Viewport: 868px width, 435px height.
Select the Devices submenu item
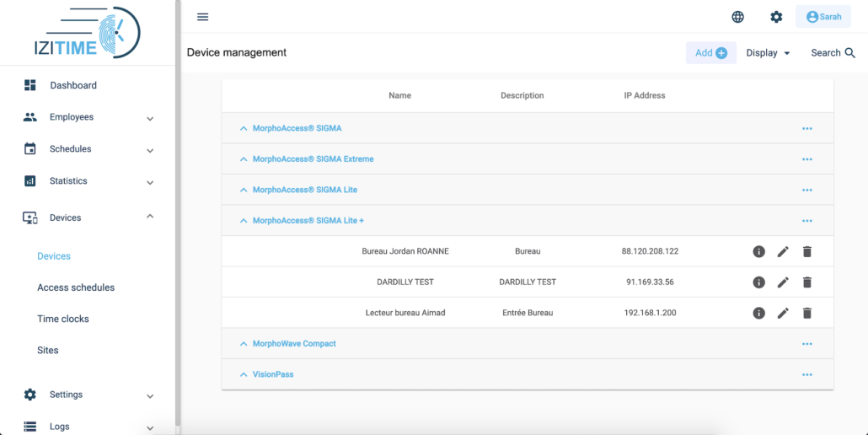click(54, 256)
